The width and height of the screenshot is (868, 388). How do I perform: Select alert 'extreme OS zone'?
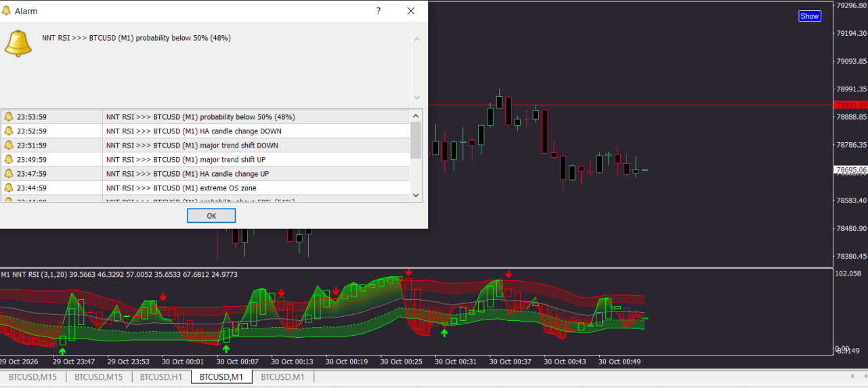click(181, 188)
